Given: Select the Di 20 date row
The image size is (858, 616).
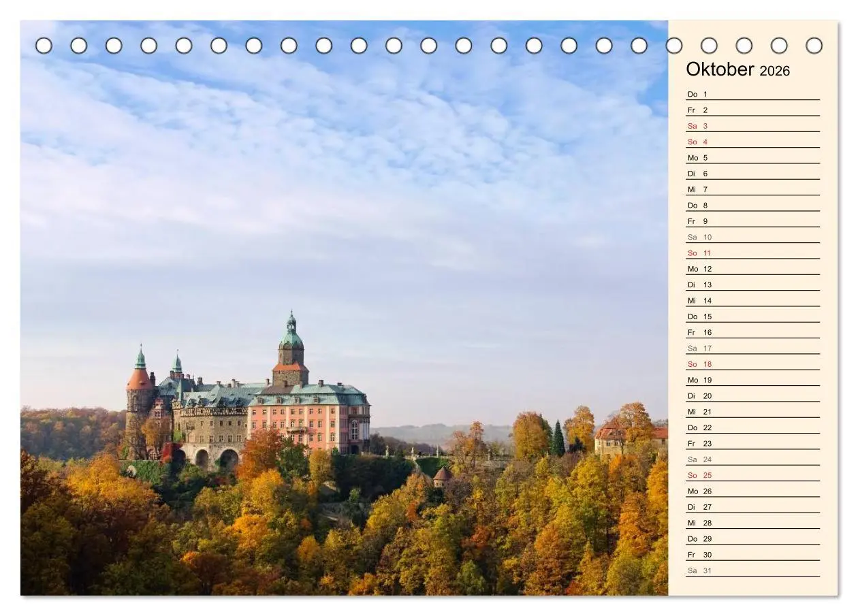Looking at the screenshot, I should click(752, 395).
